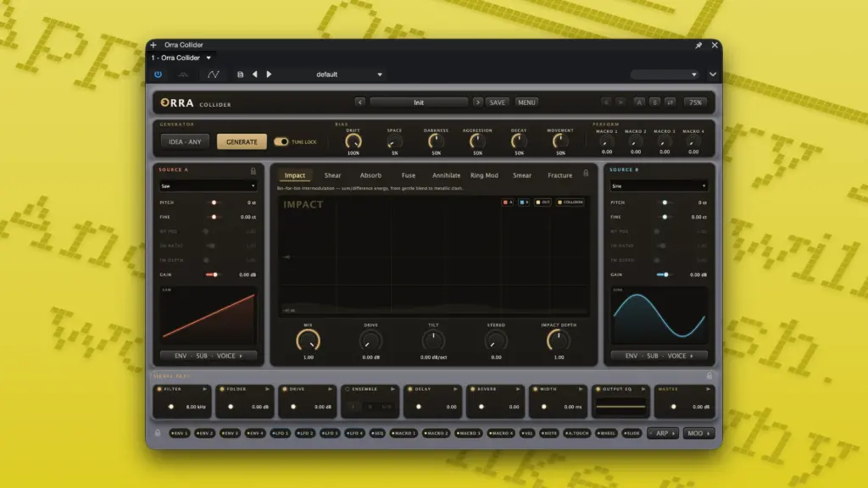This screenshot has width=868, height=488.
Task: Switch to the Fuse collision tab
Action: pos(409,175)
